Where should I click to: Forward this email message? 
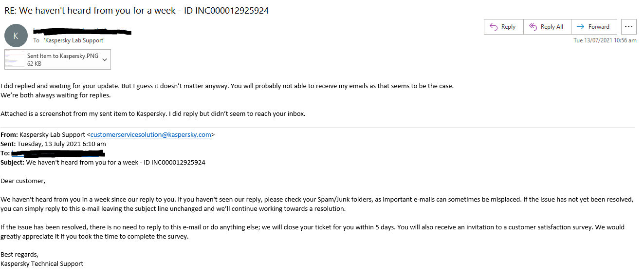(594, 27)
